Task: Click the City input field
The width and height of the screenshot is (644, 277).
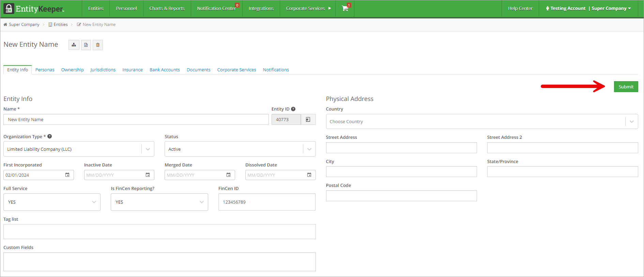Action: (401, 172)
